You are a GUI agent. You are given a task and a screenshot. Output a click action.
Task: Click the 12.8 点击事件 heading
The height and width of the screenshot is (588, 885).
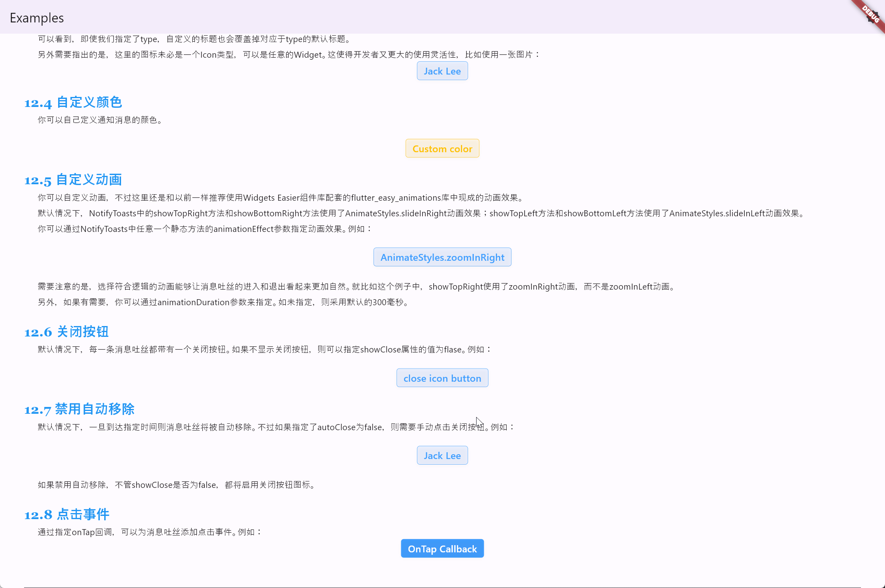(x=67, y=515)
